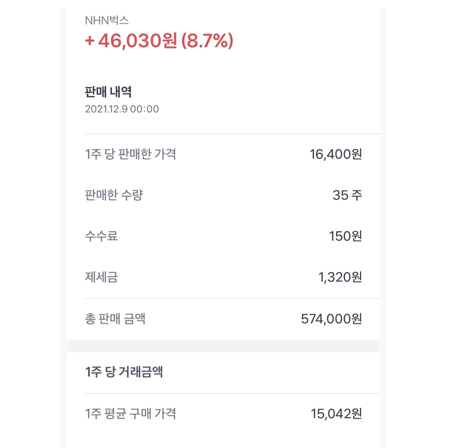Select the 35 주 quantity value
The image size is (462, 448).
point(347,195)
